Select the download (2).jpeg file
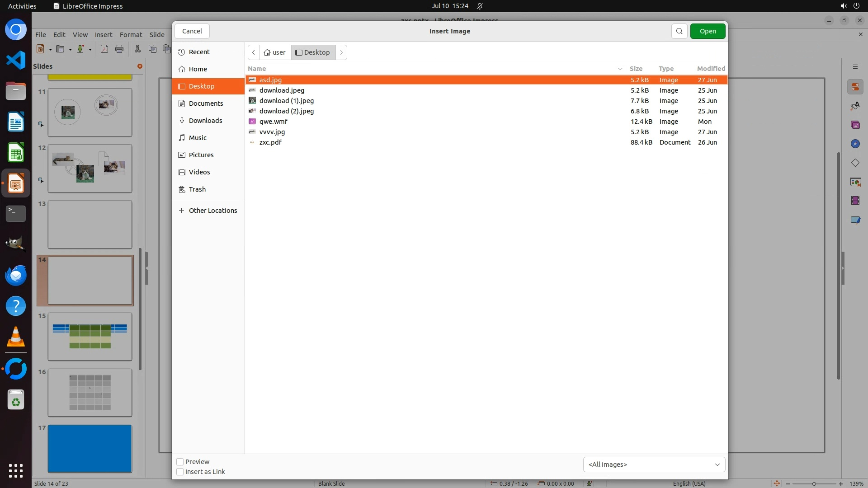The width and height of the screenshot is (868, 488). [x=286, y=111]
